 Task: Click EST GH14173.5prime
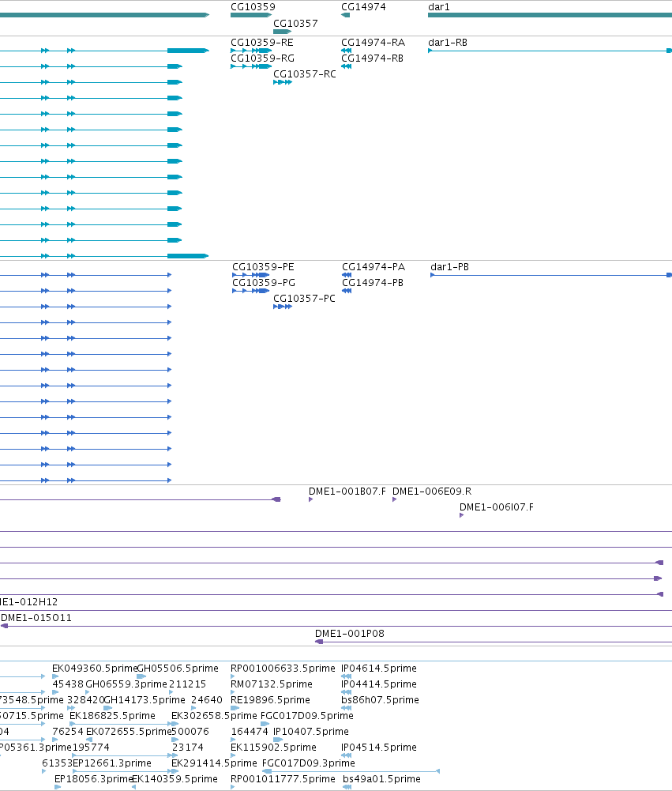coord(145,700)
